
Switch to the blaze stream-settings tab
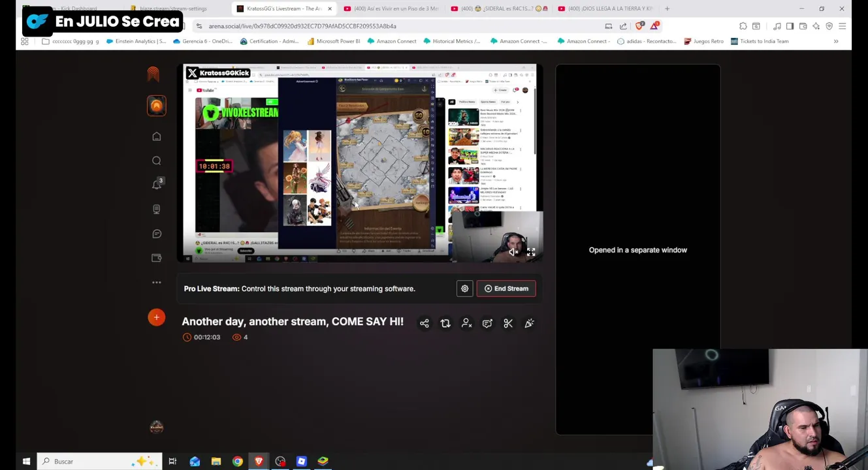click(x=173, y=8)
